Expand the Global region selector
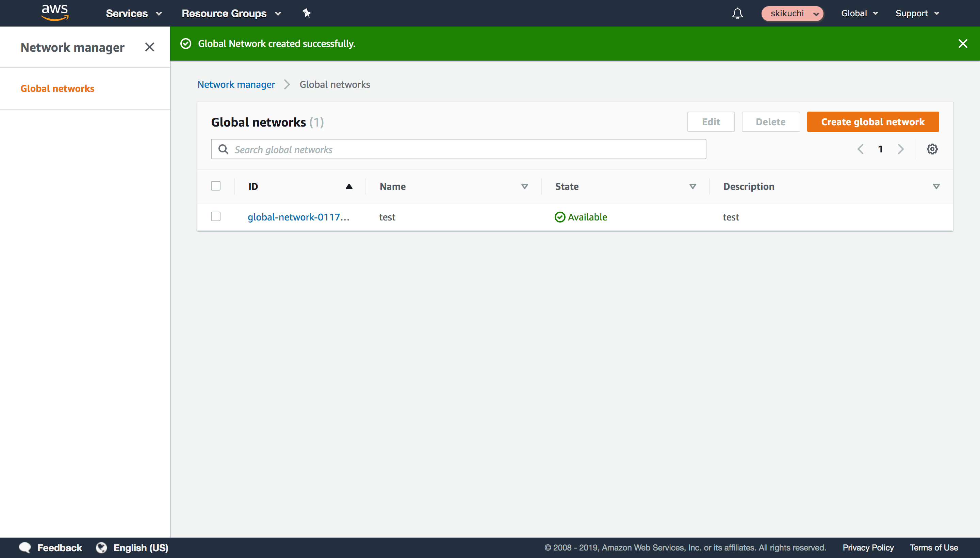Screen dimensions: 980x558 [x=859, y=13]
